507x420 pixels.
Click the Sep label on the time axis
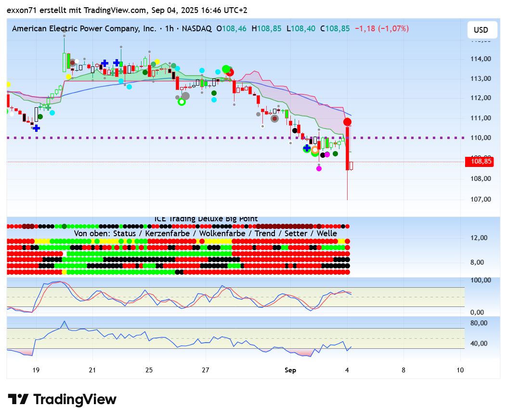[x=290, y=370]
